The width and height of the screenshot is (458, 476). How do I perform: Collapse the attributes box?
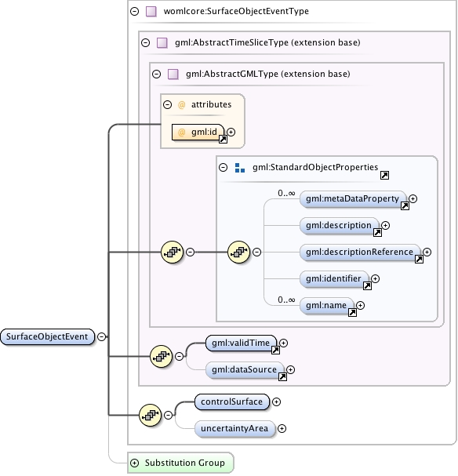pos(167,105)
